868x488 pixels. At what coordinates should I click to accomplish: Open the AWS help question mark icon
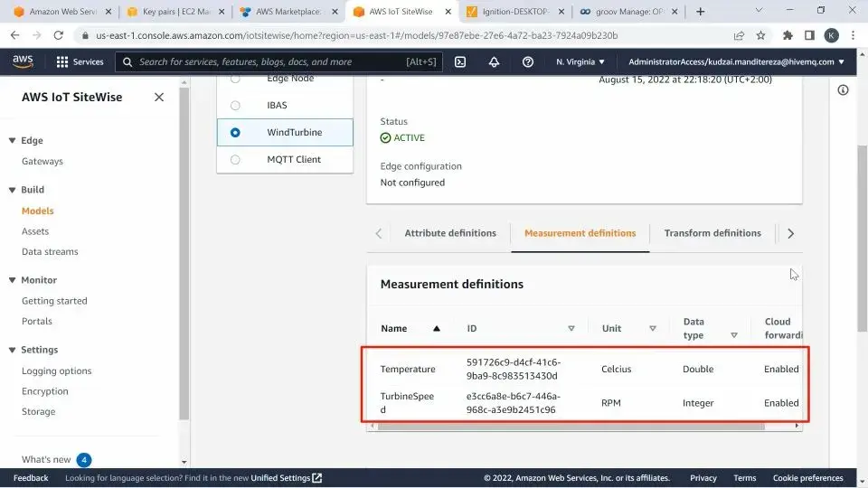point(527,62)
